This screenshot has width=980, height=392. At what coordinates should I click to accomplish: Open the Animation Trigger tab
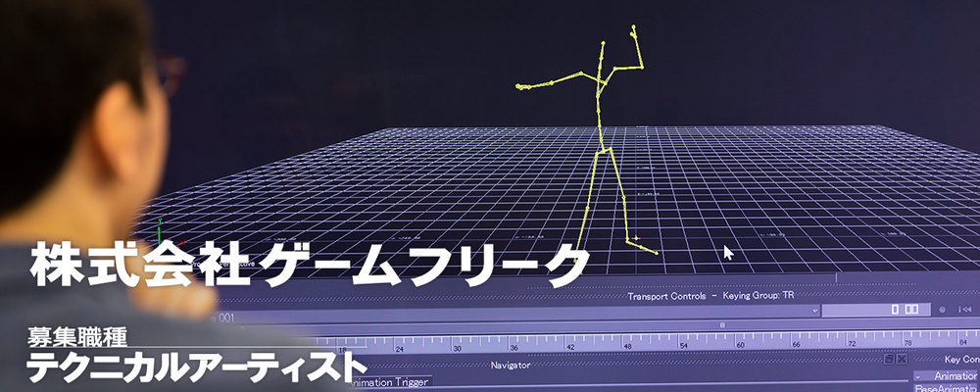pyautogui.click(x=391, y=382)
